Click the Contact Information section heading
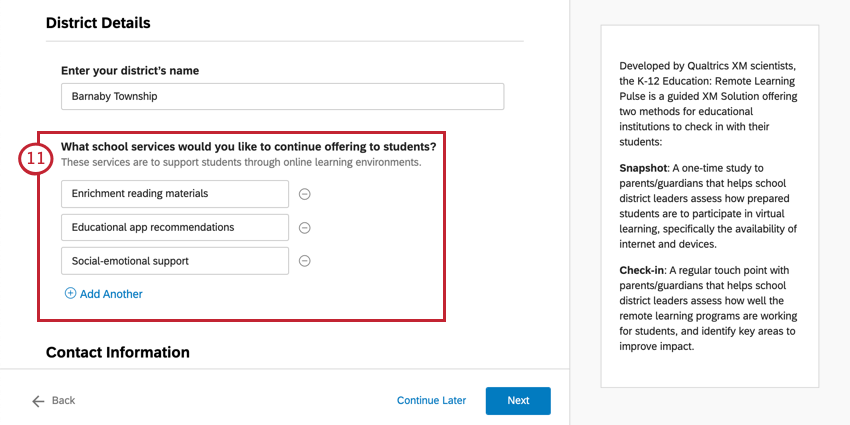 pos(117,352)
